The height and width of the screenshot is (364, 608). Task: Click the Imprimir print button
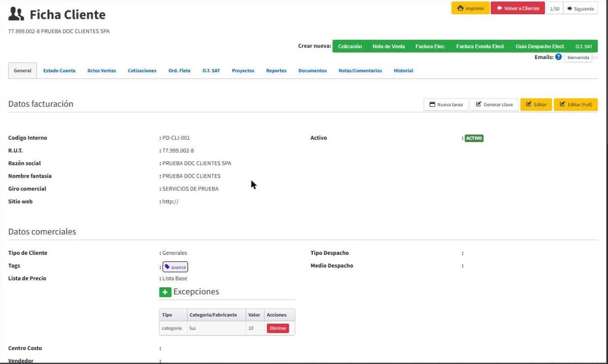[x=470, y=8]
